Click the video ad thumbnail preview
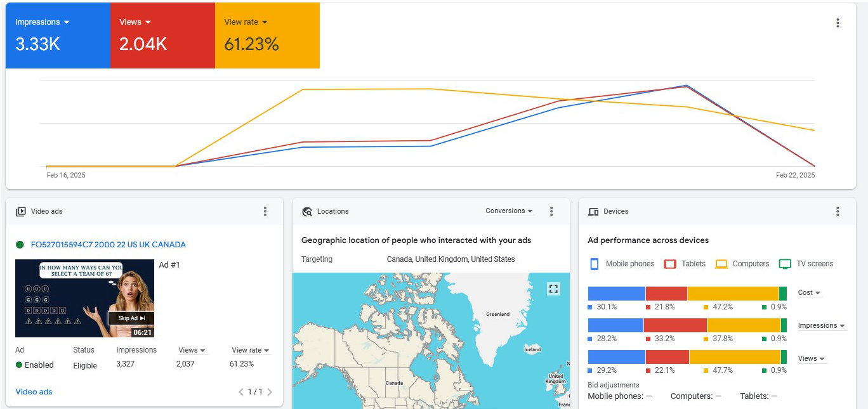Screen dimensions: 868x409 click(84, 298)
